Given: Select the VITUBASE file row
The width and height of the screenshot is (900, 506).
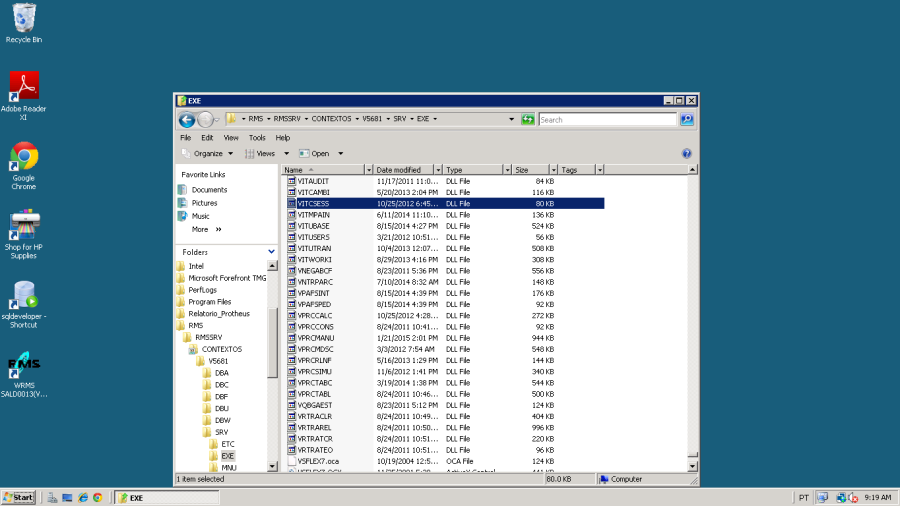Looking at the screenshot, I should 445,226.
